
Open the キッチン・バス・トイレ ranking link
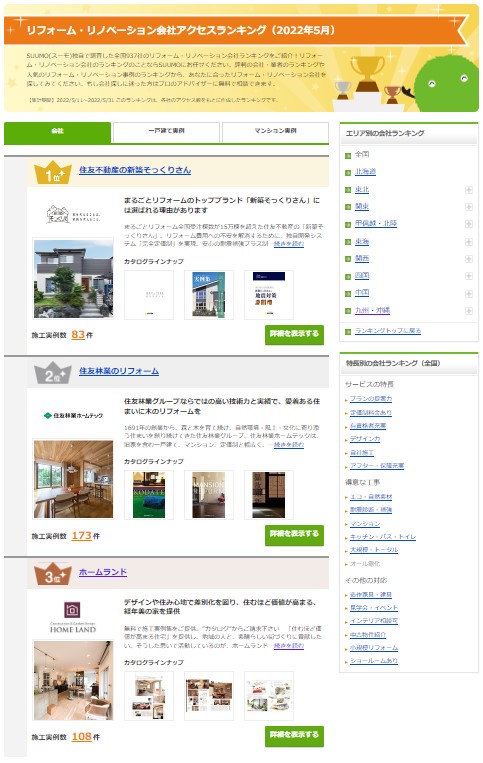[383, 537]
